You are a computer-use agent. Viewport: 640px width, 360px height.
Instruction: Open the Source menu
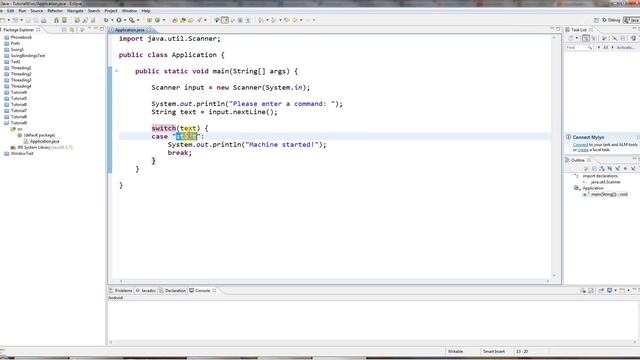pyautogui.click(x=36, y=11)
